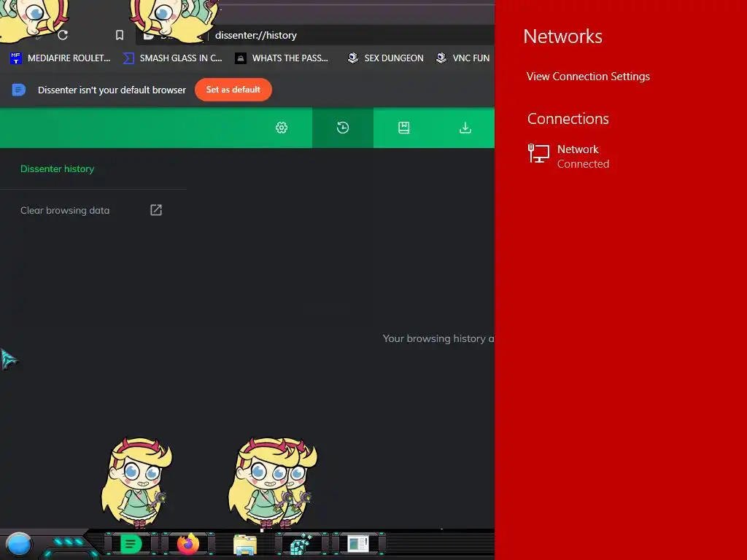Viewport: 747px width, 560px height.
Task: Click the VNC FUN bookmark favicon
Action: point(441,58)
